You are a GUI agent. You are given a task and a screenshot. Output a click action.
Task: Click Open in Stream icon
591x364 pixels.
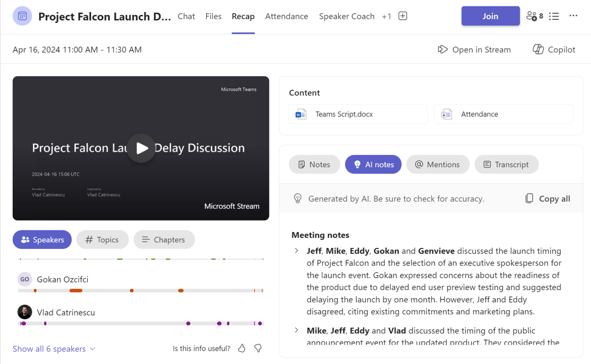443,49
